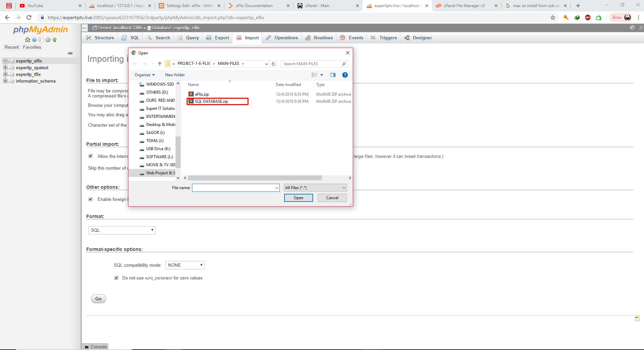The image size is (644, 350).
Task: Open SQL compatibility mode NONE dropdown
Action: 185,265
